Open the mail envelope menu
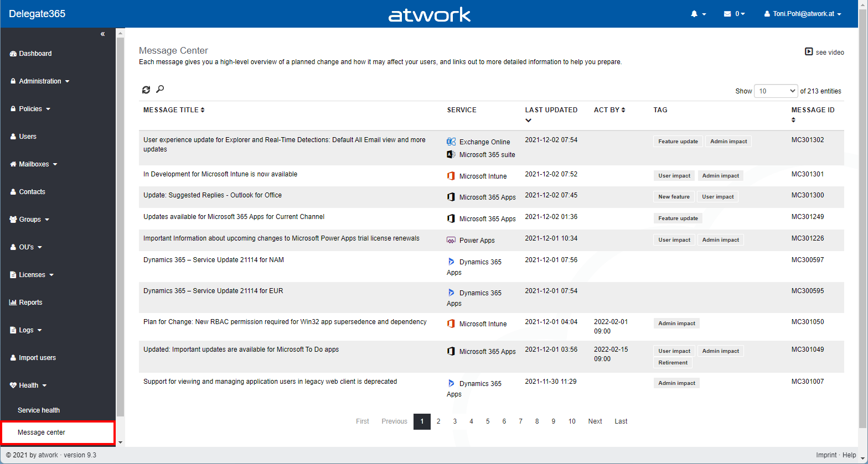 734,14
